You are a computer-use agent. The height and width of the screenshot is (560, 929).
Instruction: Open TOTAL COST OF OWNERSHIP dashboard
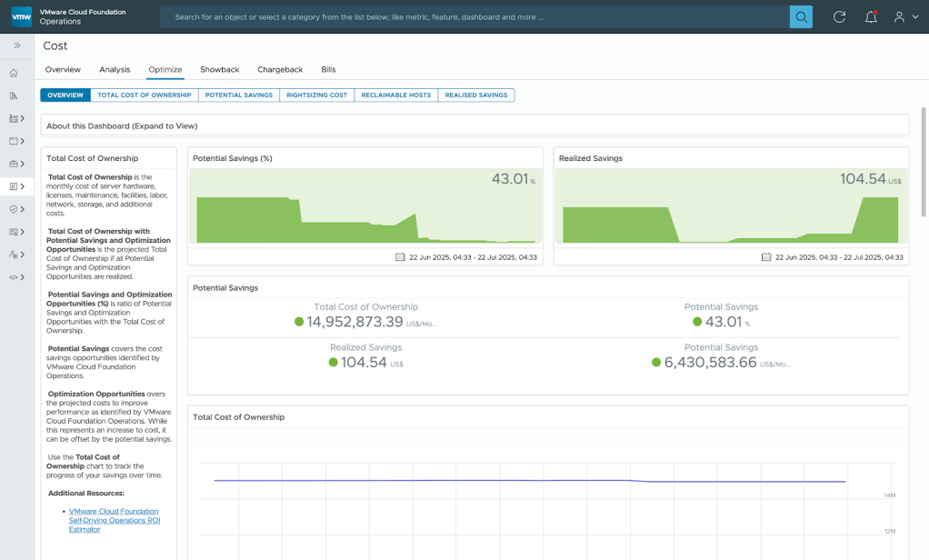[145, 95]
